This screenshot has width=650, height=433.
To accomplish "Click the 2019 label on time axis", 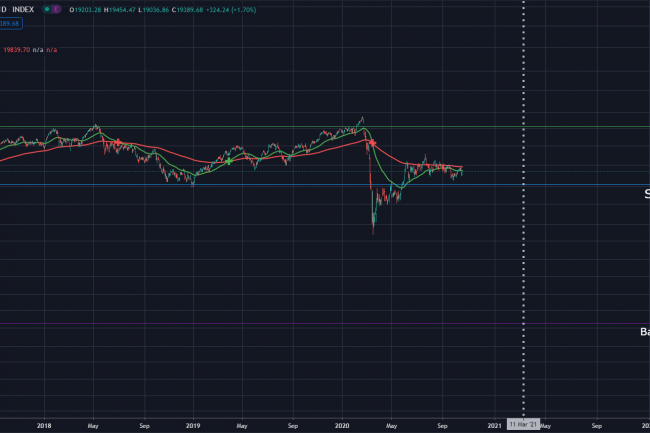I will pos(192,424).
